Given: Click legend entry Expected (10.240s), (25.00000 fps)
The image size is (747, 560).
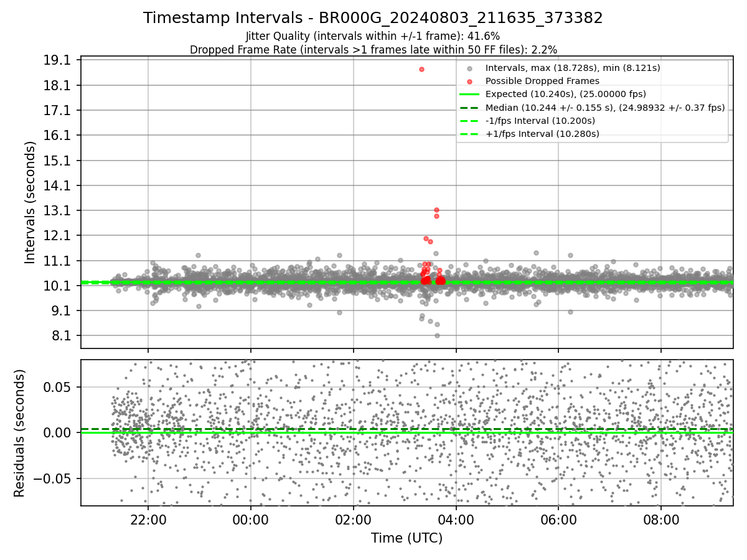Looking at the screenshot, I should 566,94.
